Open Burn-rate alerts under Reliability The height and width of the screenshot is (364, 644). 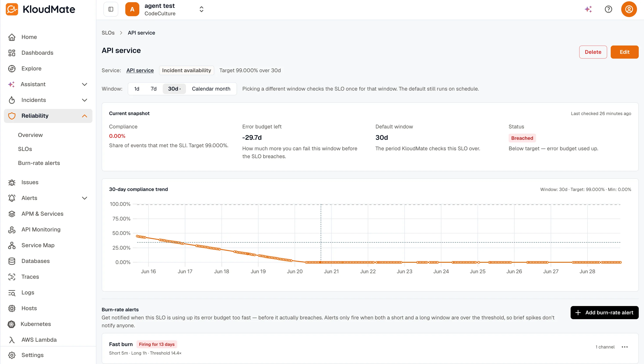(39, 163)
